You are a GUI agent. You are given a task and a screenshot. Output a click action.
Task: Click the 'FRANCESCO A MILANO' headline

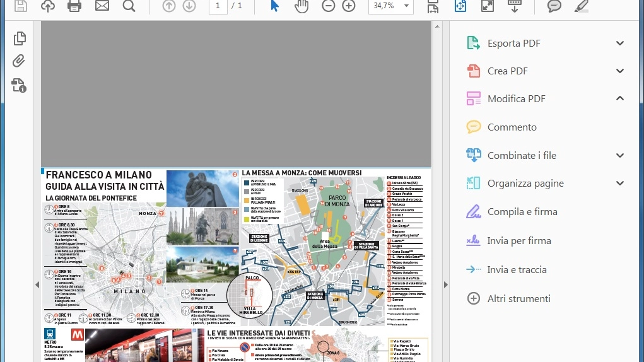click(98, 175)
